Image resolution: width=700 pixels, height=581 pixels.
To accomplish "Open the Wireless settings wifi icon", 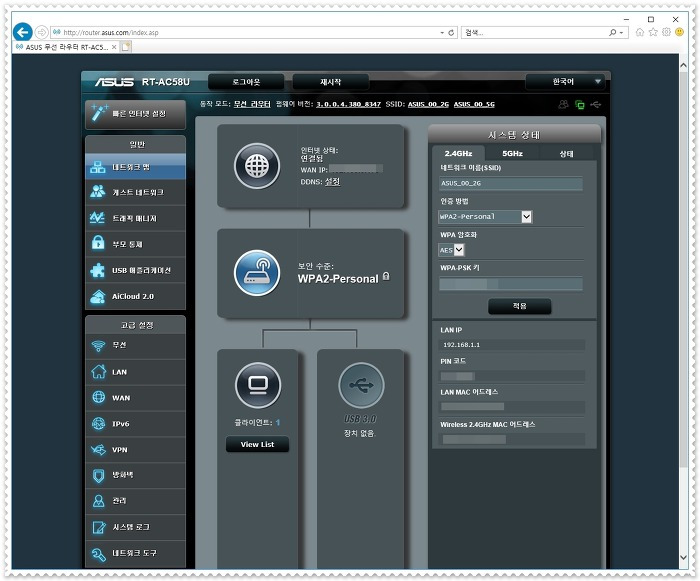I will tap(98, 345).
